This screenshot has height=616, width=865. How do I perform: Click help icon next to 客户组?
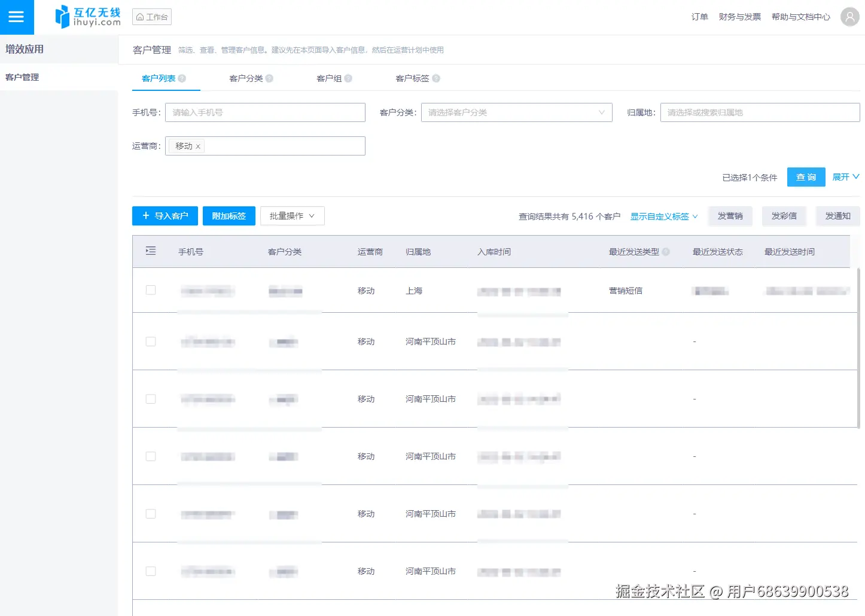click(x=348, y=78)
